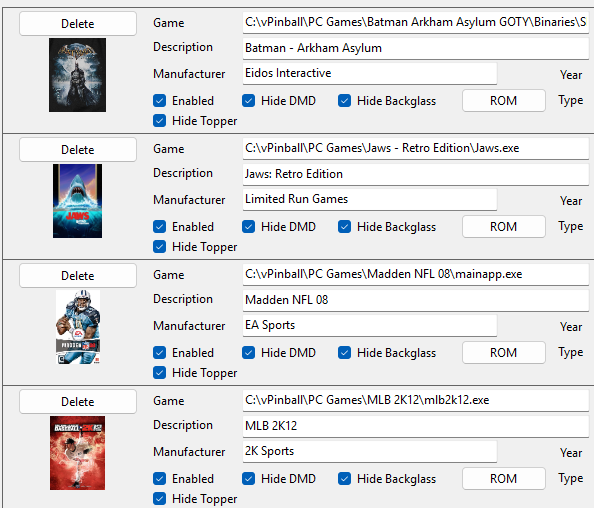Edit the Madden NFL 08 description field
Screen dimensions: 594x508
point(416,300)
